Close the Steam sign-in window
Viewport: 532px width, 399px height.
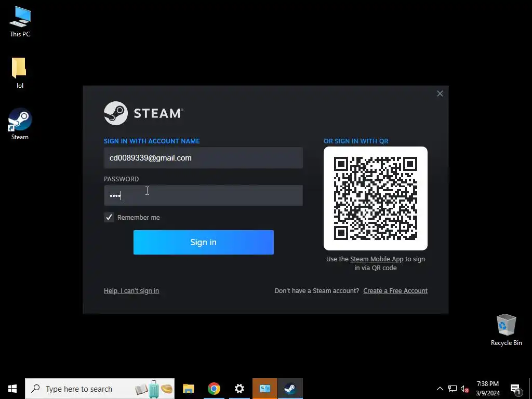tap(440, 94)
